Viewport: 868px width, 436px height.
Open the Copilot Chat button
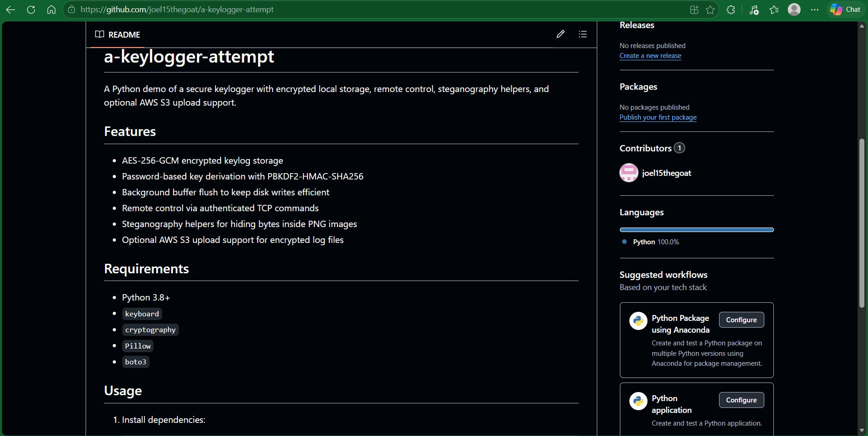(x=845, y=10)
